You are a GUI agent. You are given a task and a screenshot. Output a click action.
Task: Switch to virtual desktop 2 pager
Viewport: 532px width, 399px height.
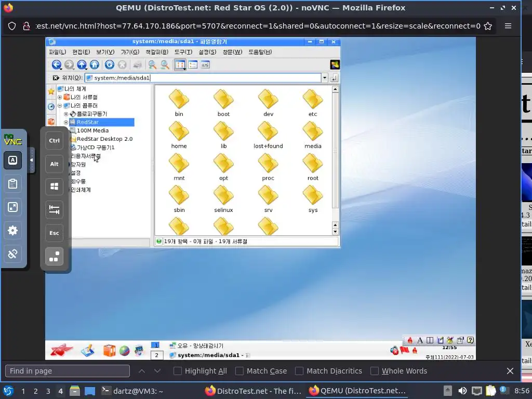tap(156, 355)
